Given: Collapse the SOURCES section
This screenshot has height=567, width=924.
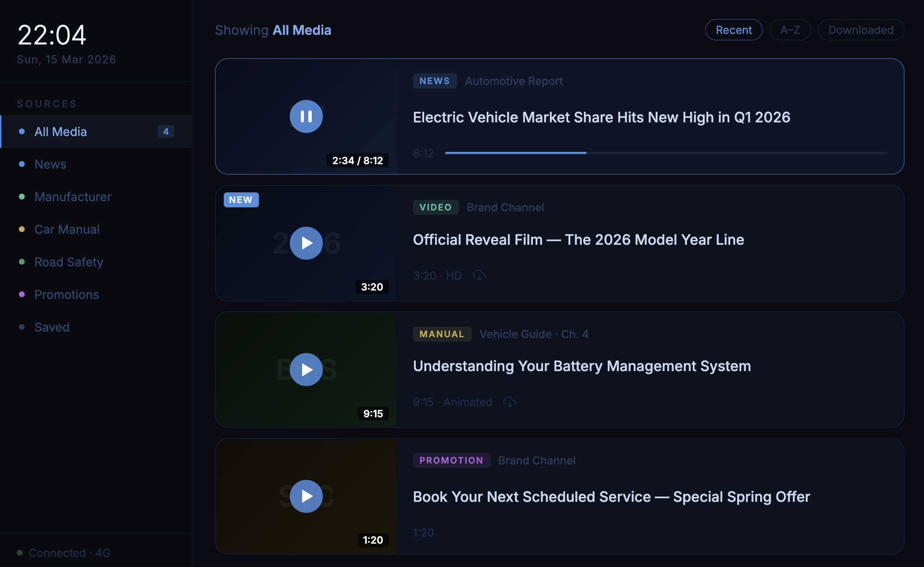Looking at the screenshot, I should [47, 103].
